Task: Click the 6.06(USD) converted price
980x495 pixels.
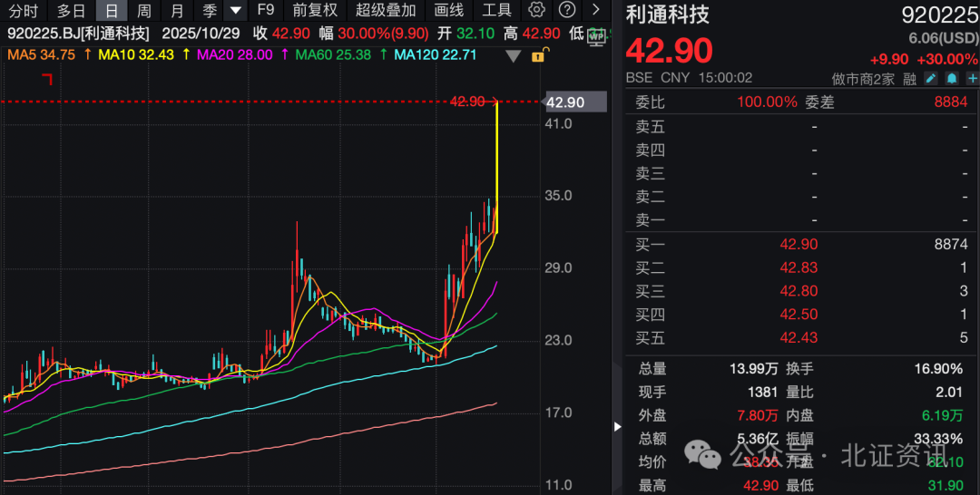Action: (943, 39)
